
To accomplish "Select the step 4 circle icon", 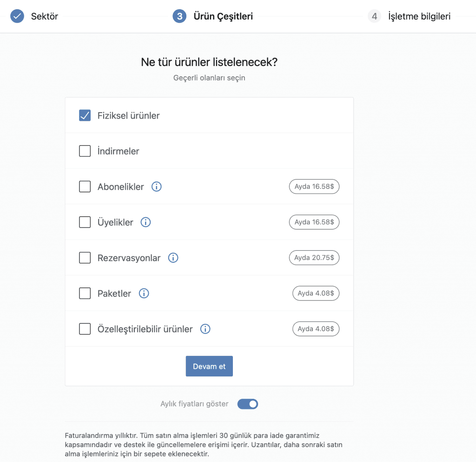I will click(374, 16).
